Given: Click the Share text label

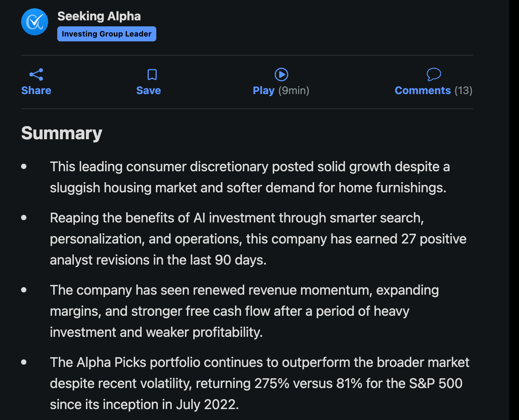Looking at the screenshot, I should click(36, 91).
